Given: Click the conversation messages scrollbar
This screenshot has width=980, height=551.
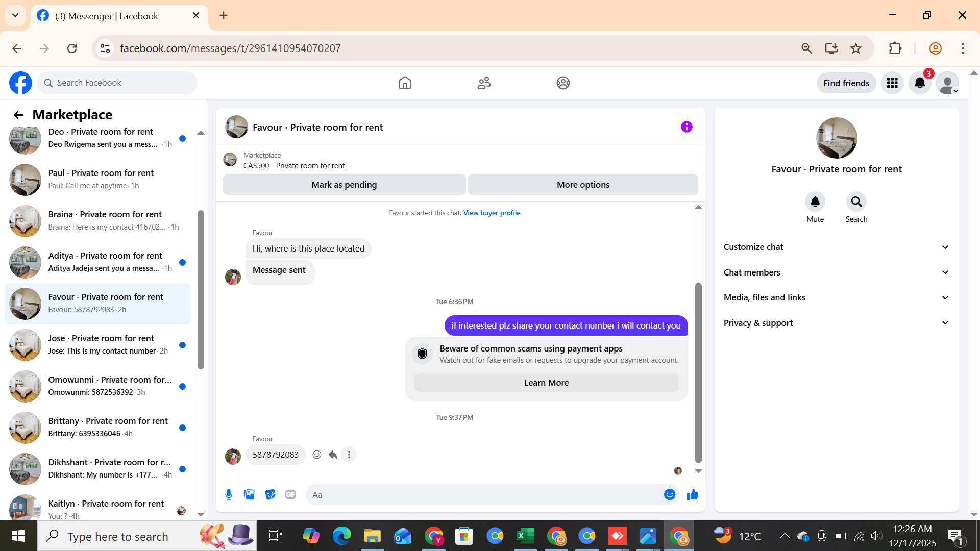Looking at the screenshot, I should pos(698,372).
